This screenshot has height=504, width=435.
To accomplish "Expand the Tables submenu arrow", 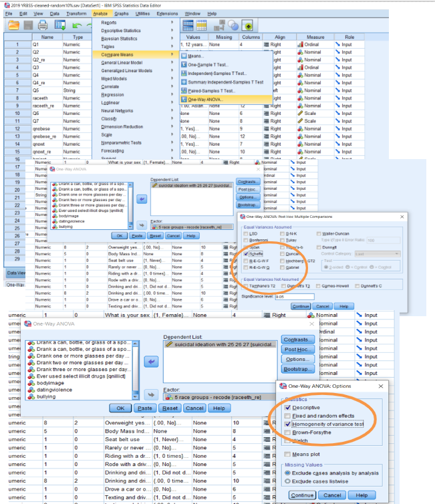I will pyautogui.click(x=172, y=47).
